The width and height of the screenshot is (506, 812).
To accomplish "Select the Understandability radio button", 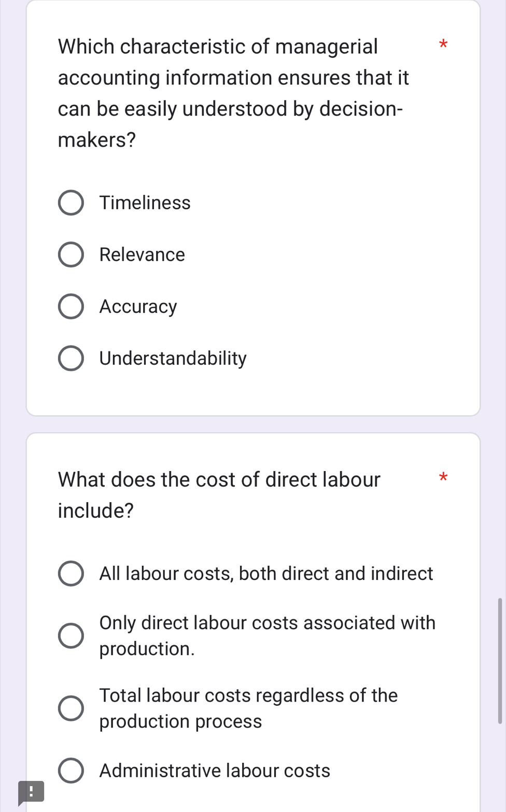I will [71, 358].
